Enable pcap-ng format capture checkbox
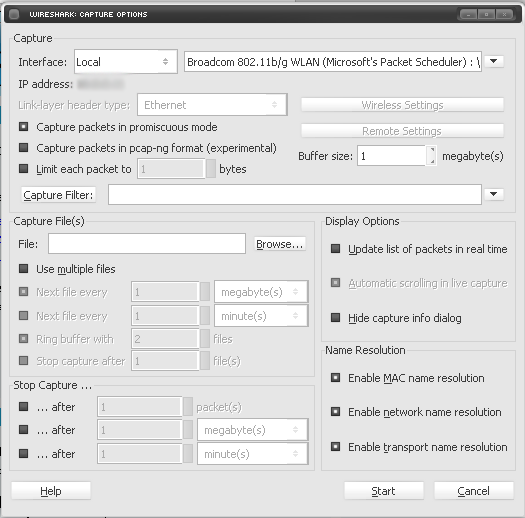 point(23,148)
